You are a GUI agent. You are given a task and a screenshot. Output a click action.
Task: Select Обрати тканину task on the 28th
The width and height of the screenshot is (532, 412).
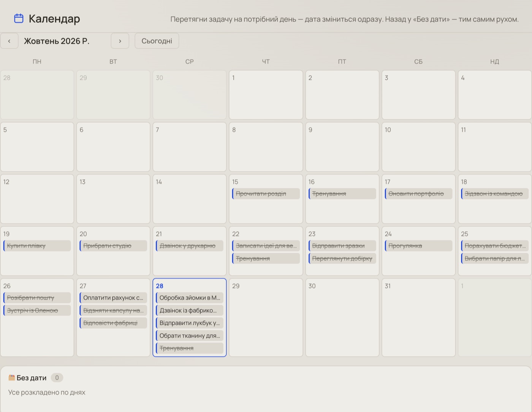190,335
